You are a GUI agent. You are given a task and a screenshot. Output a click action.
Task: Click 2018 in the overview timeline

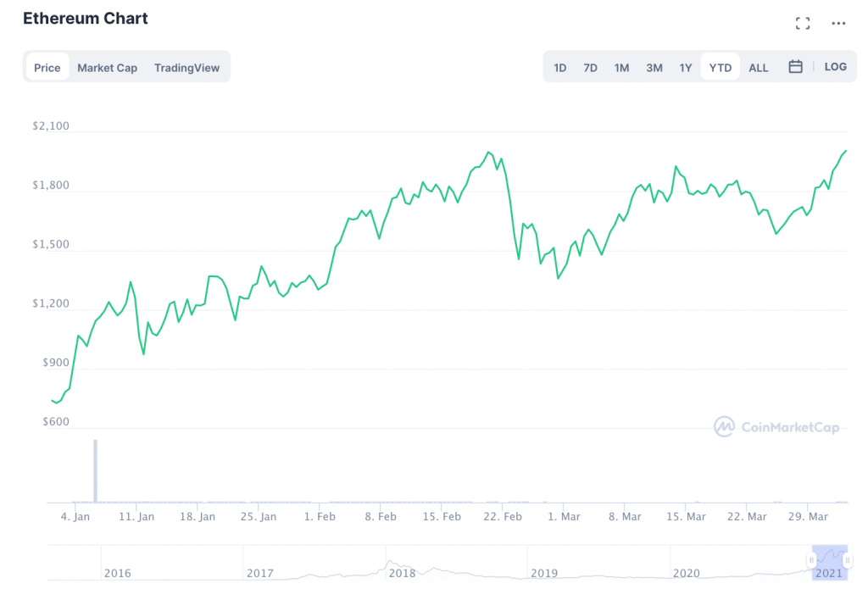pyautogui.click(x=402, y=573)
